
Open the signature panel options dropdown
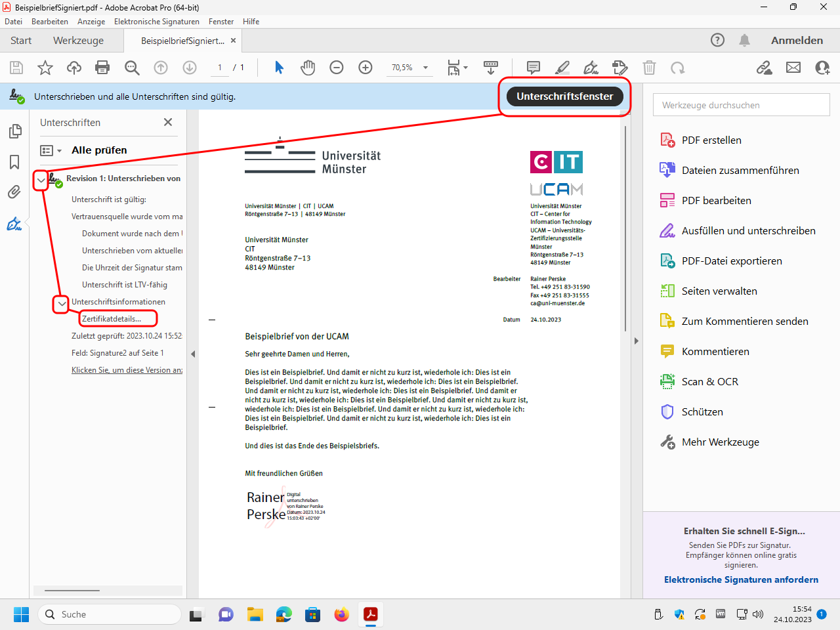(51, 150)
